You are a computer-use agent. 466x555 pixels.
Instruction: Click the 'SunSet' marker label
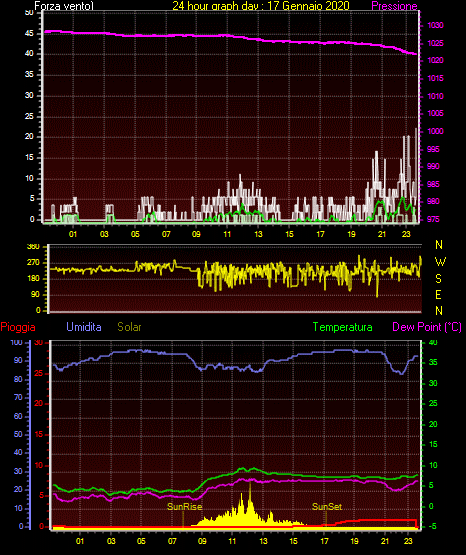pyautogui.click(x=327, y=507)
